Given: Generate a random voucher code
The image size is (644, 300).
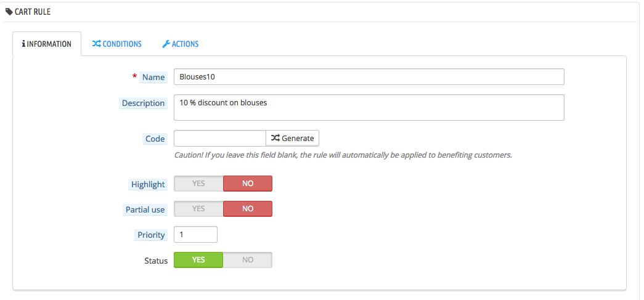Looking at the screenshot, I should 293,139.
